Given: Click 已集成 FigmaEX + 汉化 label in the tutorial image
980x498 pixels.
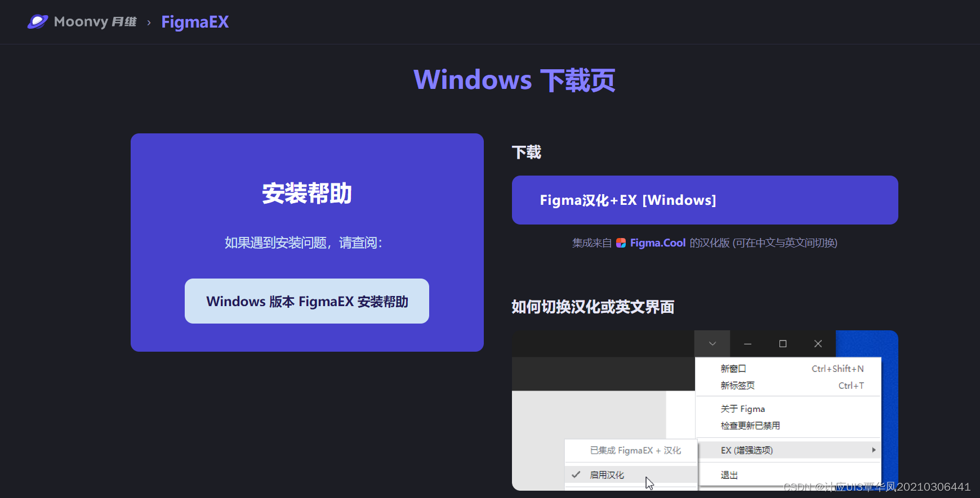Looking at the screenshot, I should (635, 450).
